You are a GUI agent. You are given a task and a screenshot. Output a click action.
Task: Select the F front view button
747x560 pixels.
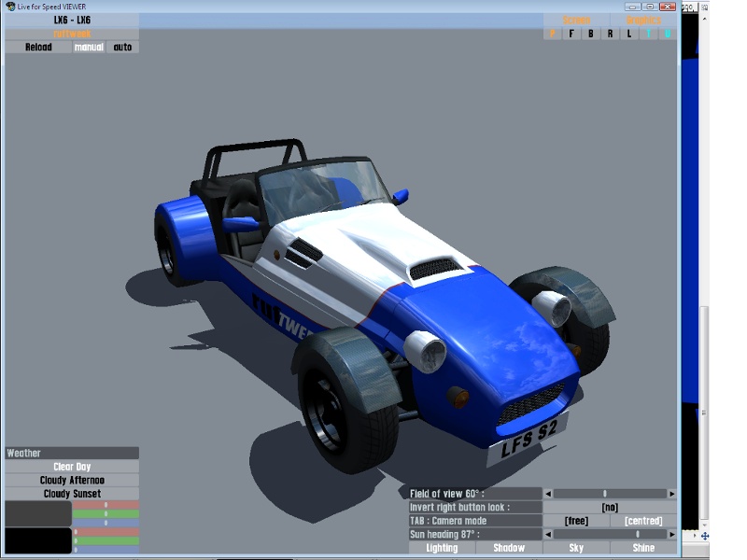[x=571, y=34]
